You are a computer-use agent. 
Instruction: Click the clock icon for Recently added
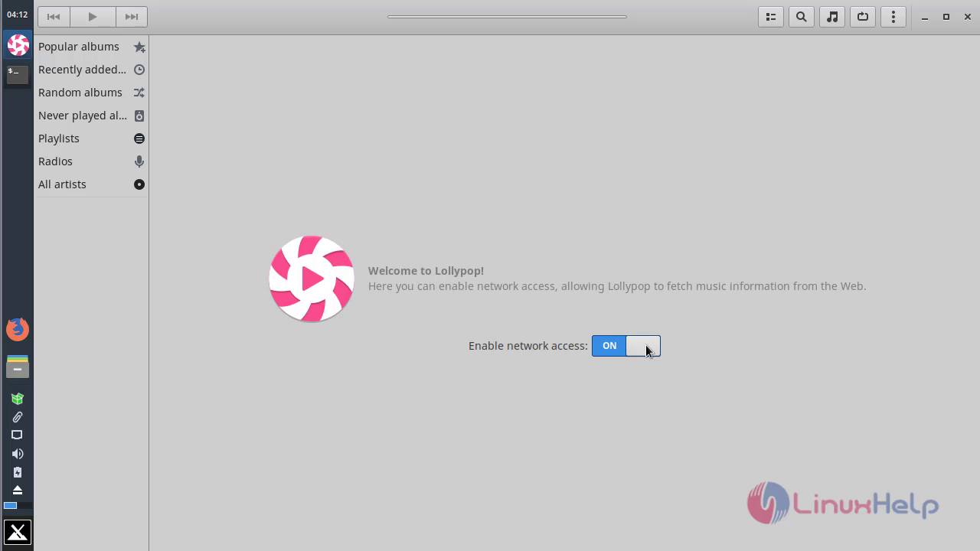139,70
